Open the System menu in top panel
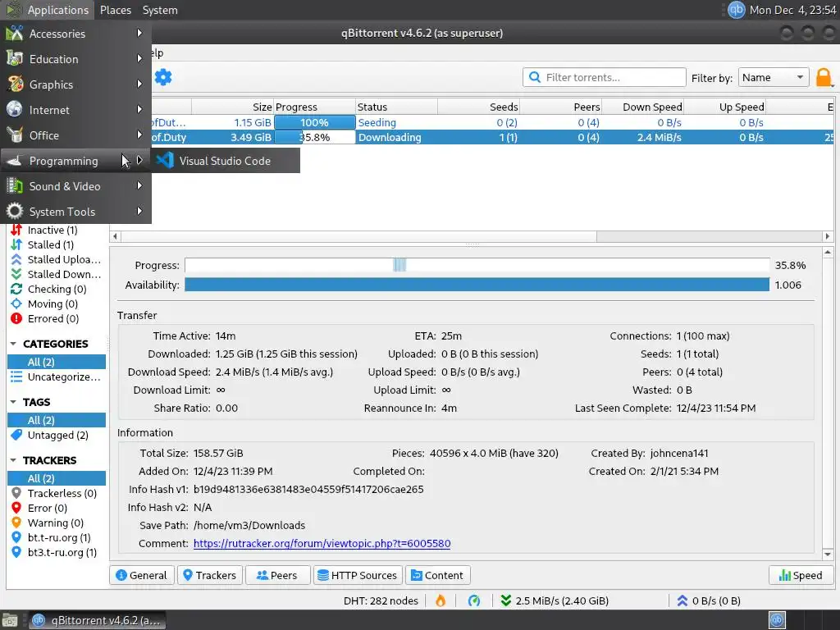Image resolution: width=840 pixels, height=630 pixels. coord(160,10)
